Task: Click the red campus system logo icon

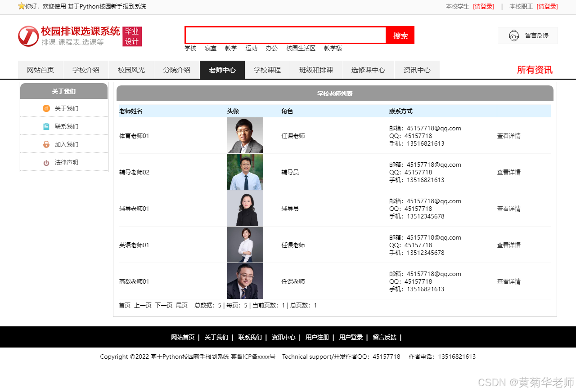Action: pyautogui.click(x=28, y=36)
